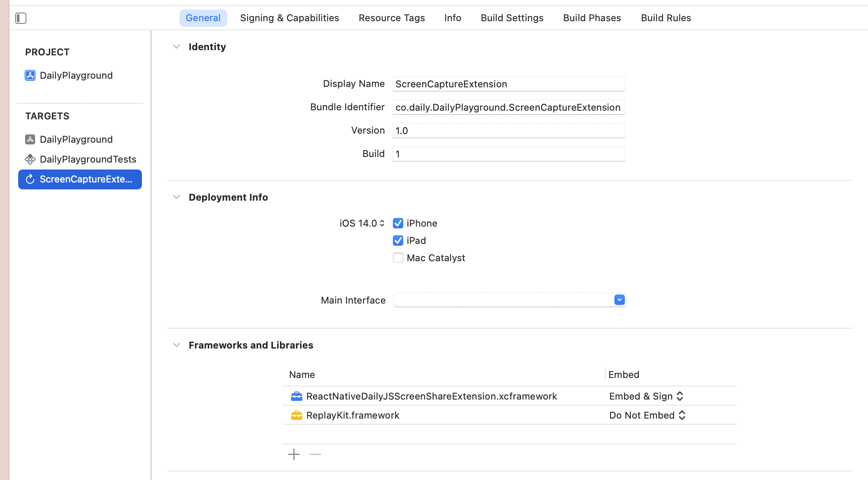Change iOS deployment target stepper

[384, 224]
